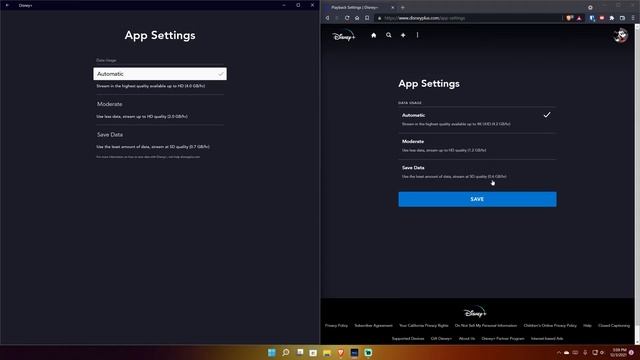640x360 pixels.
Task: Choose Save Data option in Disney+ app
Action: pyautogui.click(x=160, y=134)
